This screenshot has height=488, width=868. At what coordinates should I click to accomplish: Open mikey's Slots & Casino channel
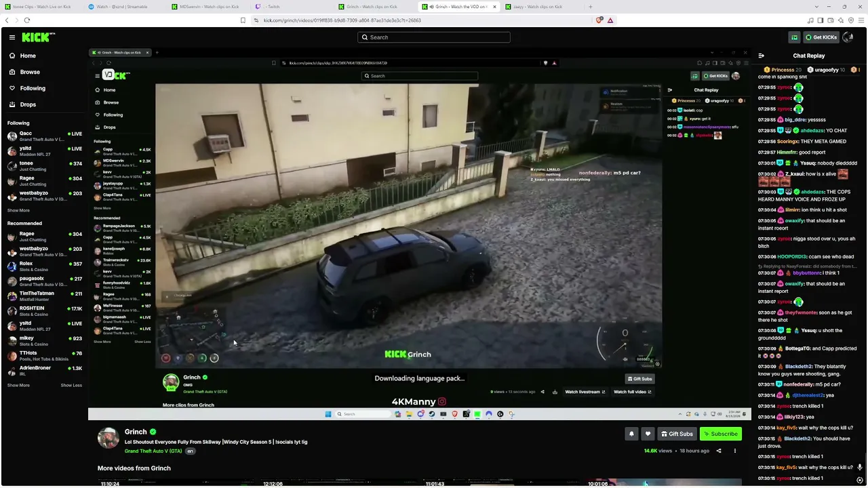pos(44,341)
